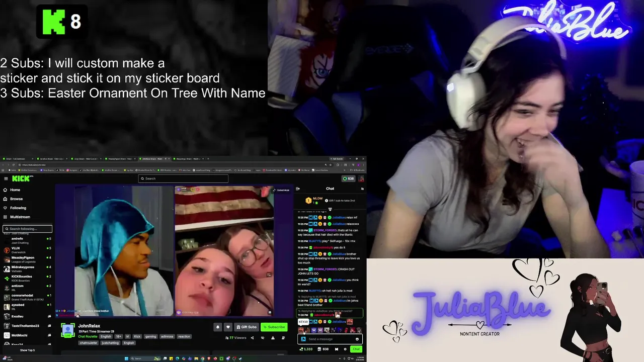Collapse chat with the arrow icon
644x362 pixels.
click(297, 189)
